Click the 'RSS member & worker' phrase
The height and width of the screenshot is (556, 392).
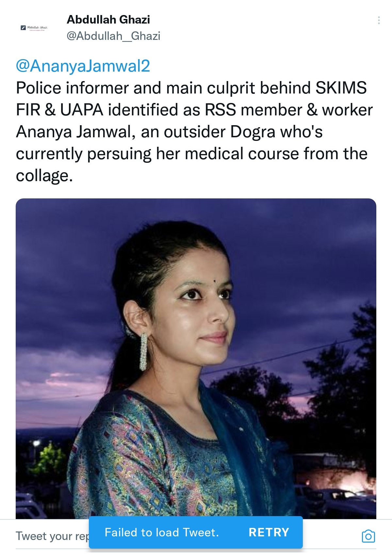[x=288, y=110]
